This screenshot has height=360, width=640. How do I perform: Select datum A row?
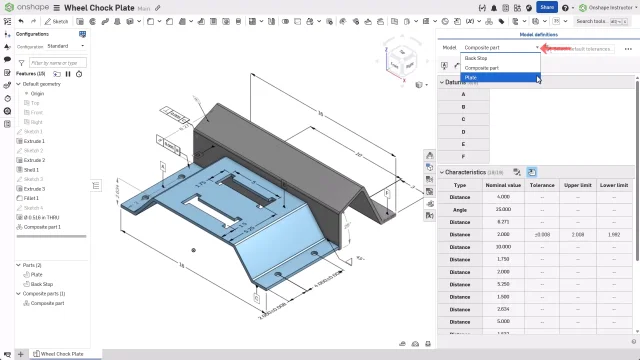463,94
